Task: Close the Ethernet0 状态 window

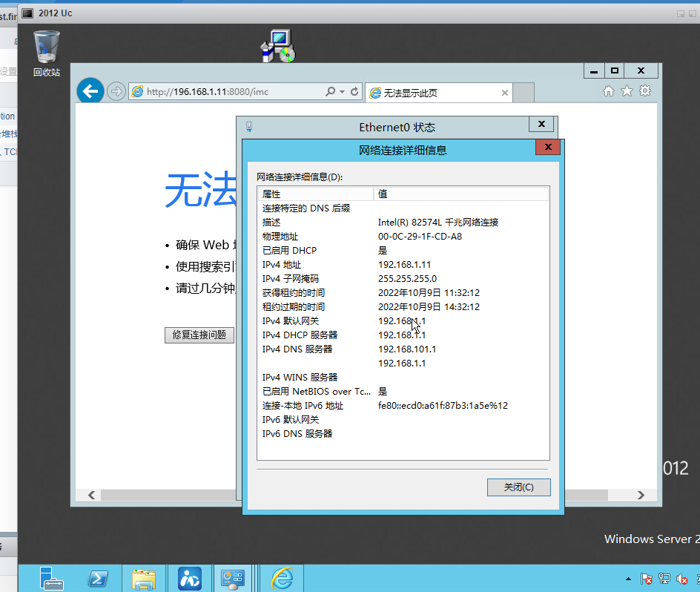Action: click(x=541, y=124)
